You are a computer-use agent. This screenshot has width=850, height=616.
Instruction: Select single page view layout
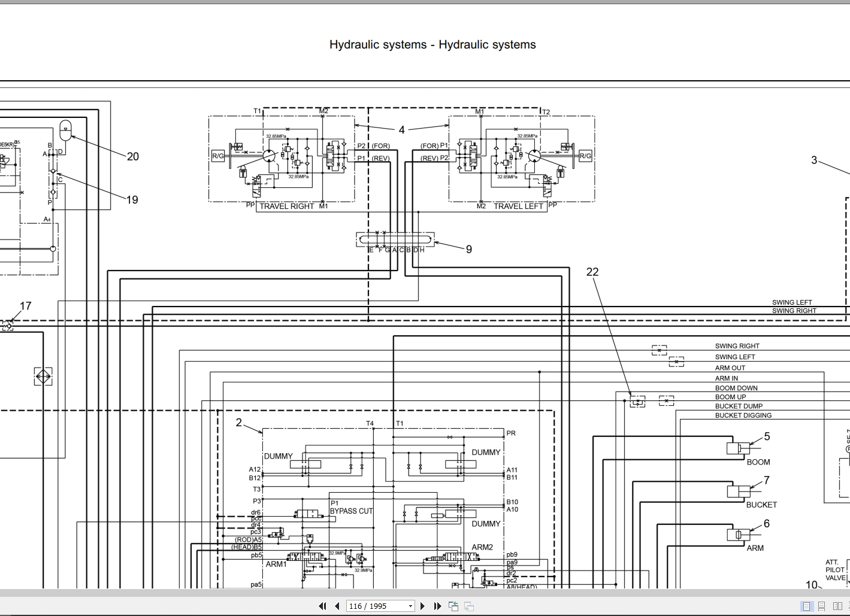pos(806,606)
